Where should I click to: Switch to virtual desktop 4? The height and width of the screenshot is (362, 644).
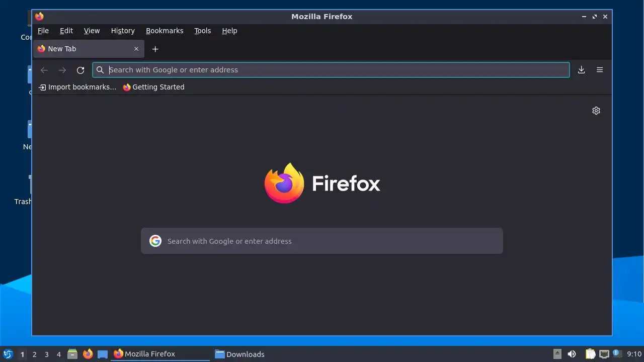click(x=59, y=354)
